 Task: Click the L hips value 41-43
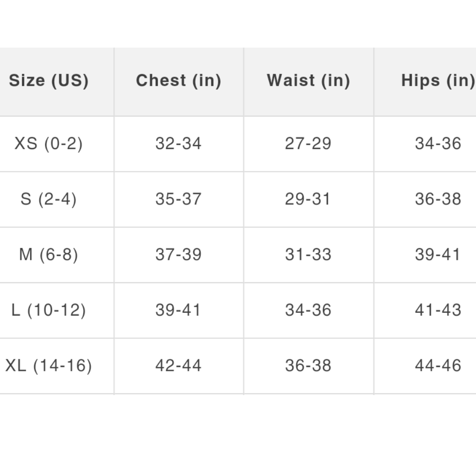438,310
